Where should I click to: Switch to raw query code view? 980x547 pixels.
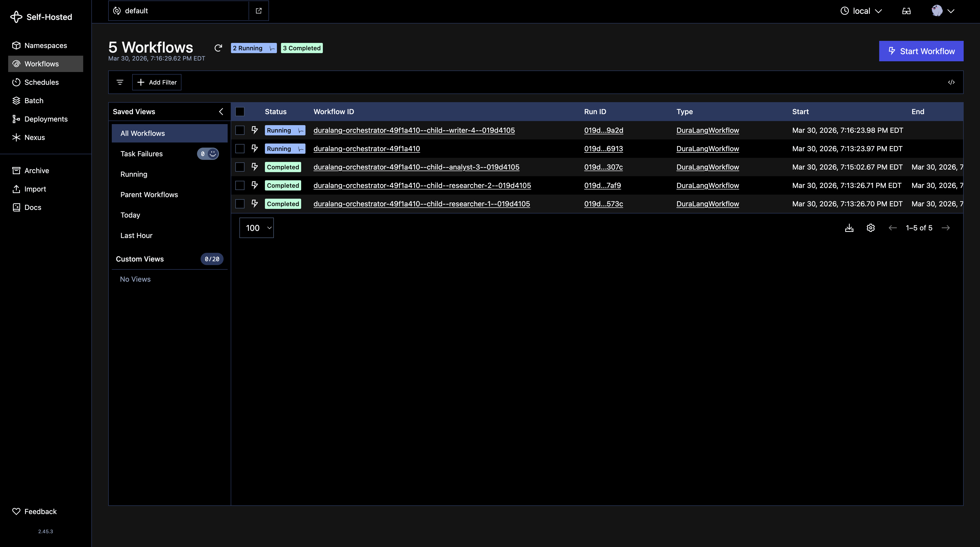[x=951, y=82]
